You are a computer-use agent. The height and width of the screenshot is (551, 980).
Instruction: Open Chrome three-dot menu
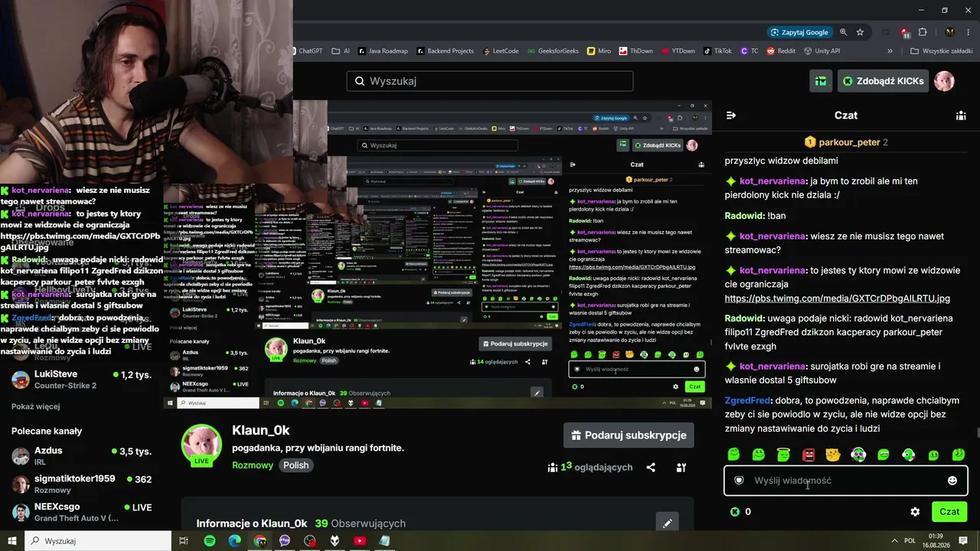pyautogui.click(x=967, y=32)
